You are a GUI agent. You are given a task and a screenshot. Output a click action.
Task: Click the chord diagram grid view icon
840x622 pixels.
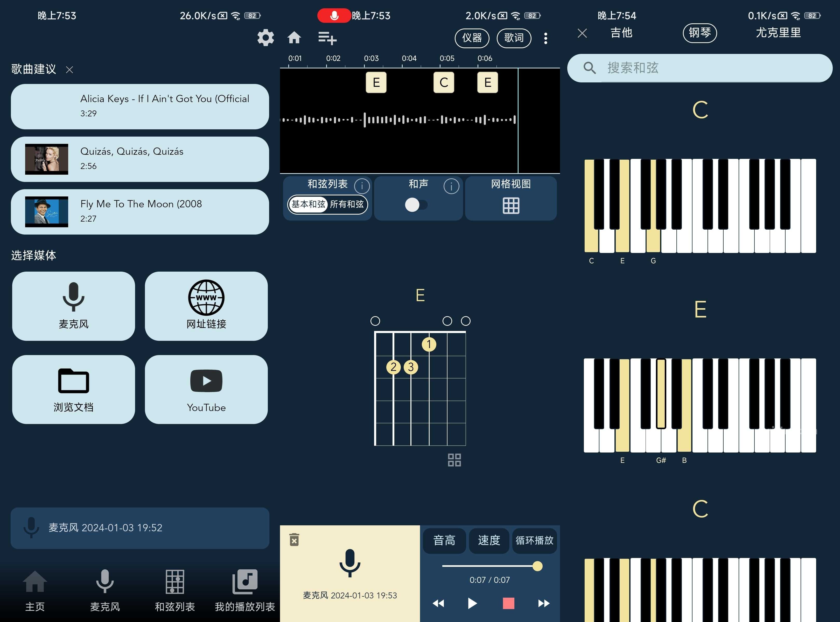click(x=454, y=459)
